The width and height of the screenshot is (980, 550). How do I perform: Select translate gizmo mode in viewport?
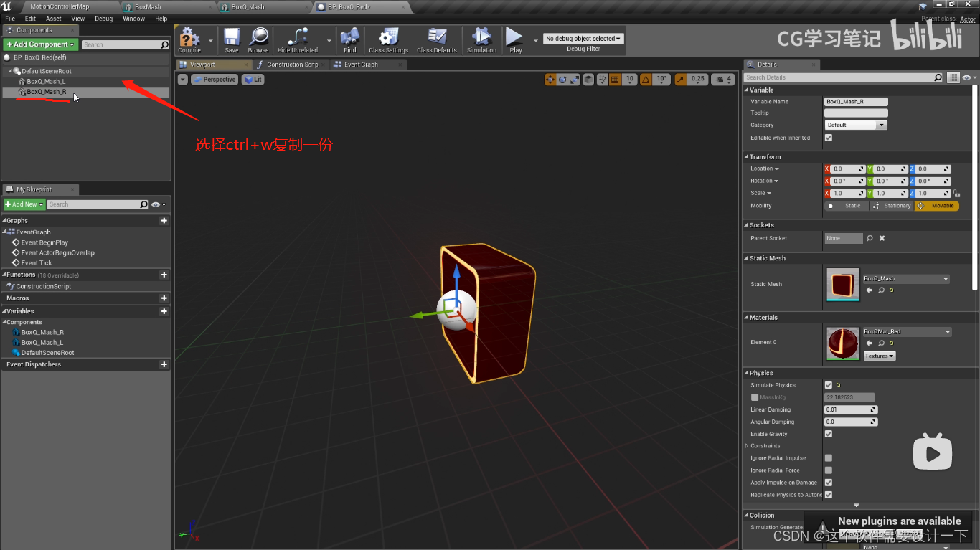pos(550,80)
